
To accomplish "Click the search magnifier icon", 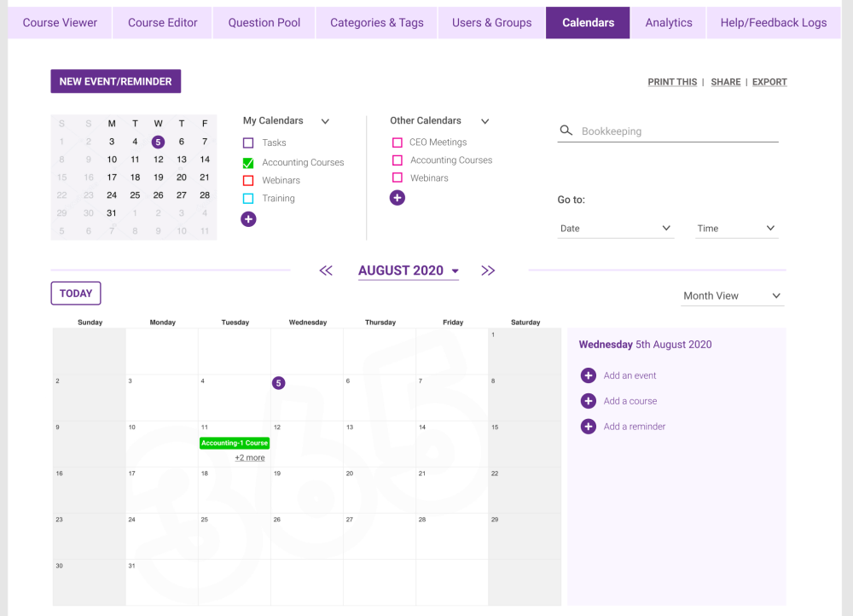I will tap(566, 131).
